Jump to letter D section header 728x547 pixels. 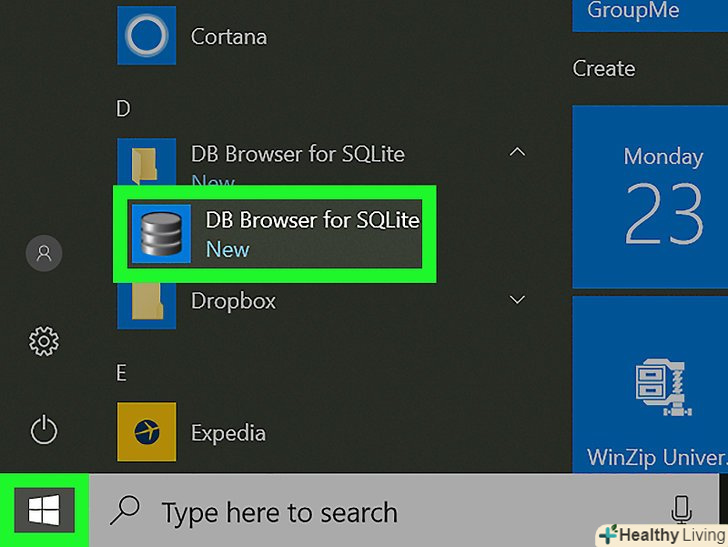123,109
